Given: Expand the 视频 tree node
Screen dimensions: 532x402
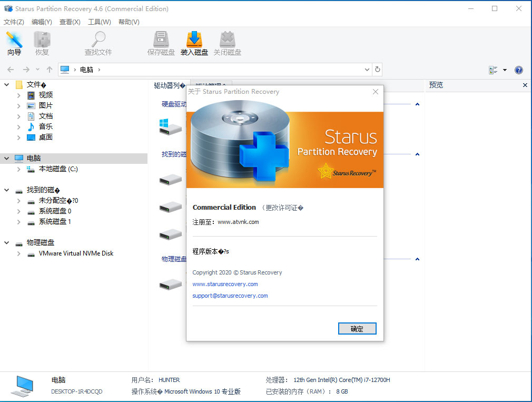Looking at the screenshot, I should [x=19, y=95].
